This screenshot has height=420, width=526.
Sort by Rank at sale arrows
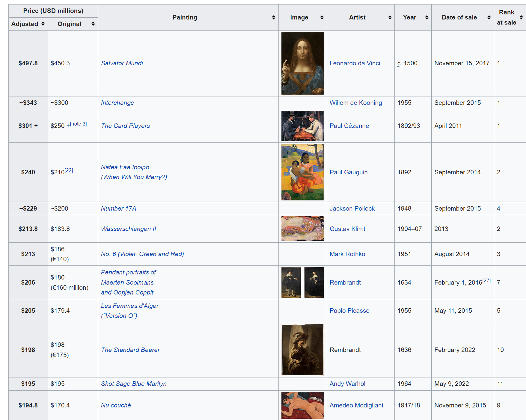pyautogui.click(x=521, y=17)
